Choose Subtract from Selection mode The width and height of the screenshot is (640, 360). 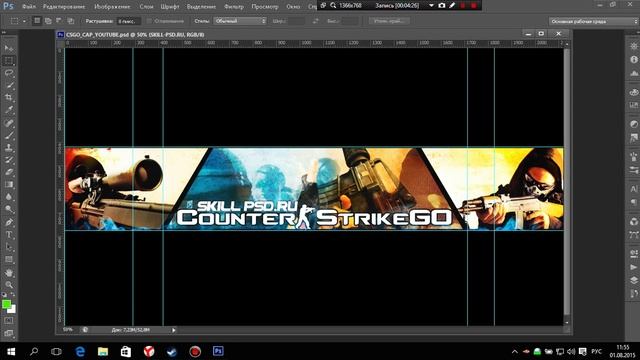click(59, 21)
